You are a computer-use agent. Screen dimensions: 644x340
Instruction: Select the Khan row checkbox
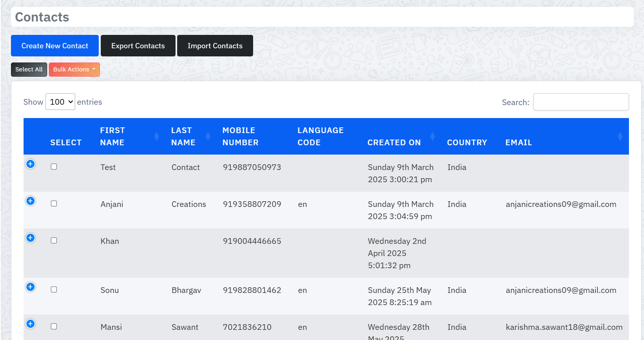pos(54,241)
